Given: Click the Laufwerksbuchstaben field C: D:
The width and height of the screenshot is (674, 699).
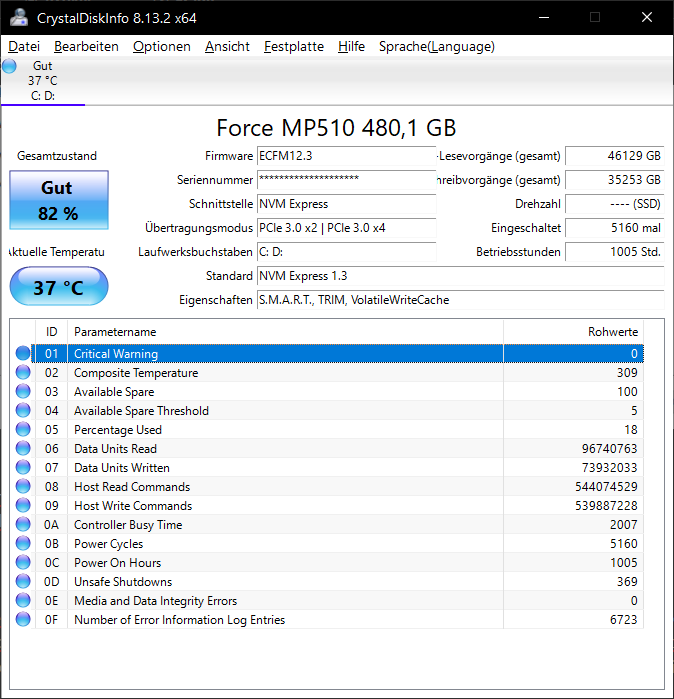Looking at the screenshot, I should [346, 252].
